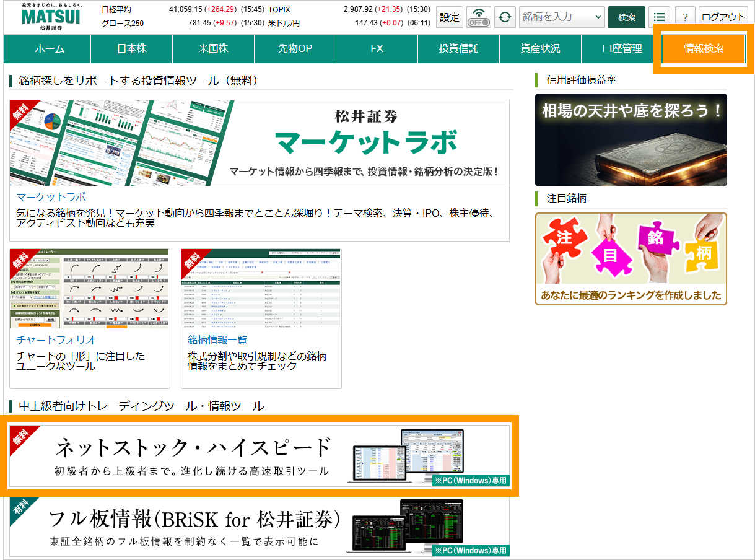Open the 先物OP tab
Viewport: 755px width, 560px height.
click(x=295, y=48)
